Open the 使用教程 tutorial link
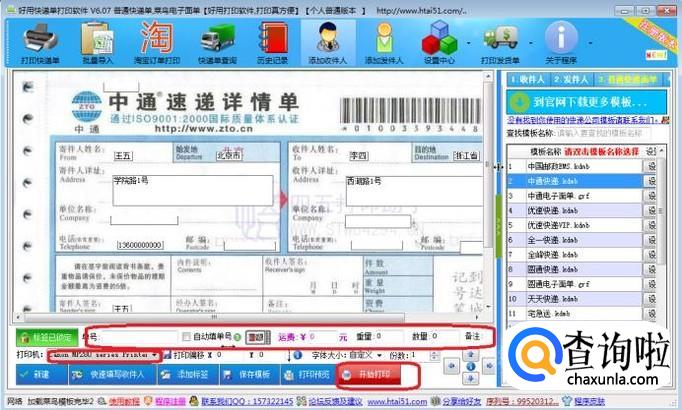The image size is (682, 410). click(x=124, y=402)
